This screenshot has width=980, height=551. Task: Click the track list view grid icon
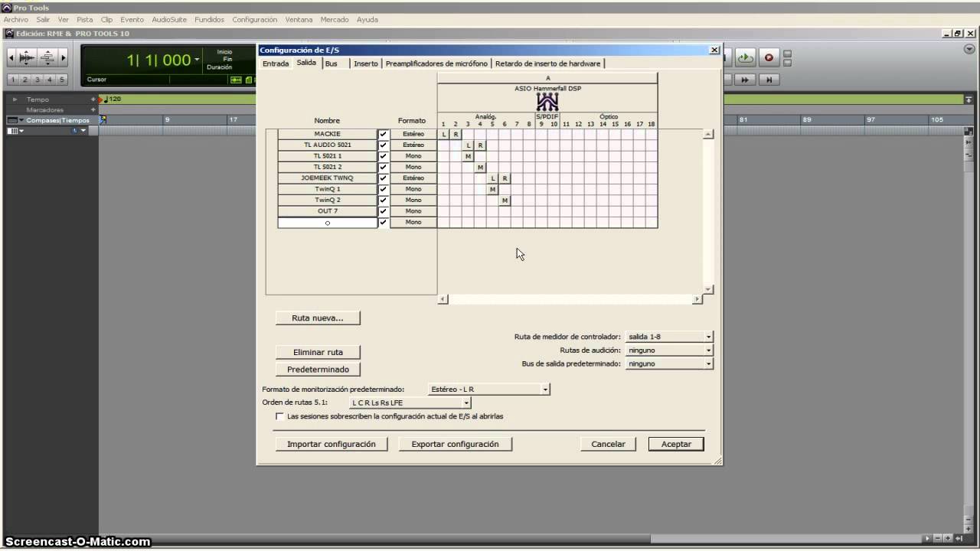click(12, 131)
